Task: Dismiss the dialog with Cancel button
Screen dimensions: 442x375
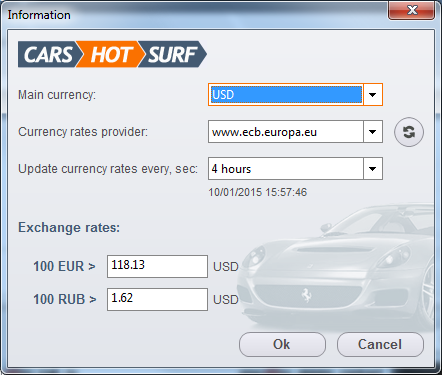Action: tap(380, 344)
